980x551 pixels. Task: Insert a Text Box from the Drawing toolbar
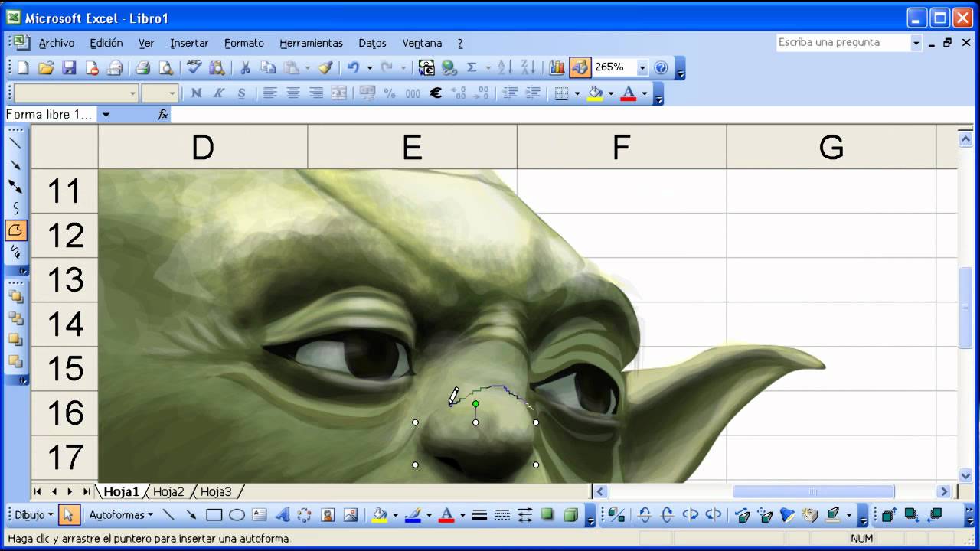[x=260, y=515]
